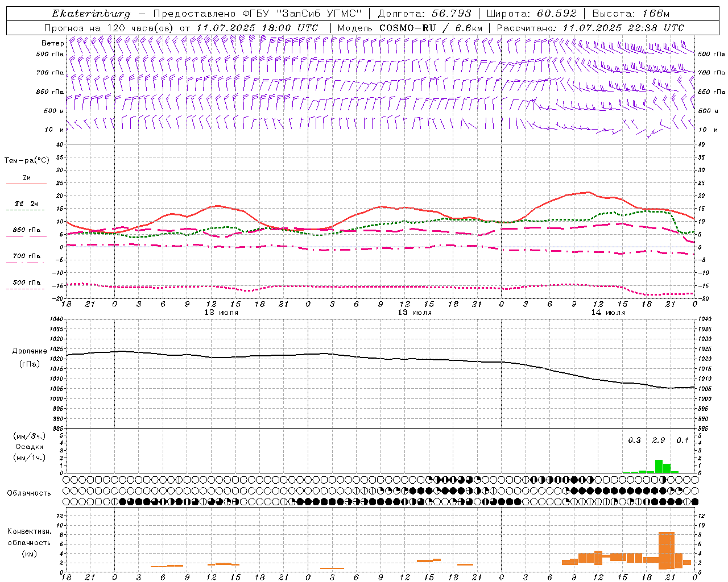Click the "Td 2м" dew point legend entry
Screen dimensions: 728x582
pyautogui.click(x=27, y=203)
